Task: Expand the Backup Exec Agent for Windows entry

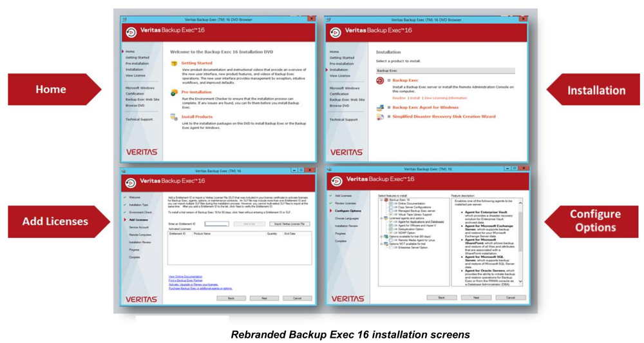Action: point(389,107)
